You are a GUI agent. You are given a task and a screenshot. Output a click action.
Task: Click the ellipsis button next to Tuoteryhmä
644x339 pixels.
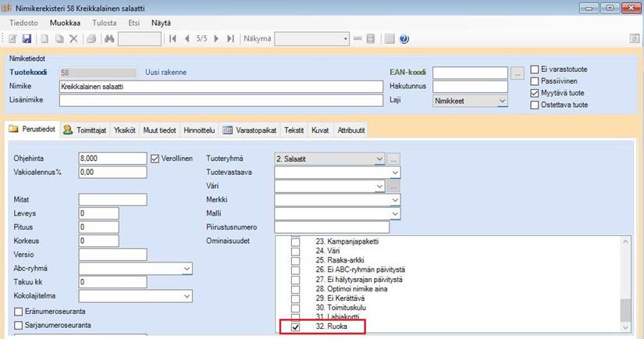(x=394, y=159)
